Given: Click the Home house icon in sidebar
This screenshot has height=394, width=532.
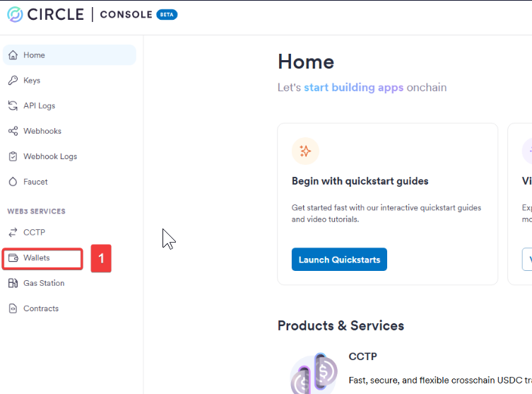Looking at the screenshot, I should (x=13, y=55).
